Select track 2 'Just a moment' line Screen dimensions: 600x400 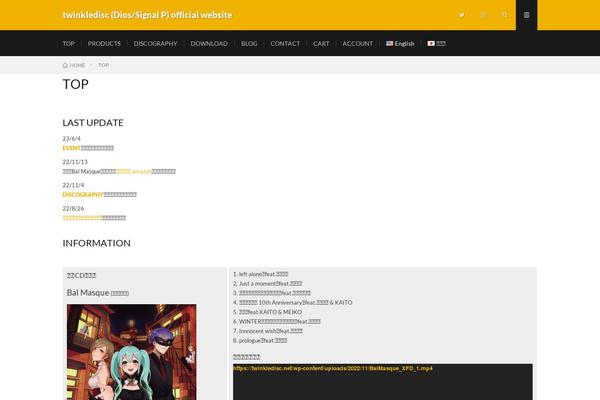[x=267, y=284]
